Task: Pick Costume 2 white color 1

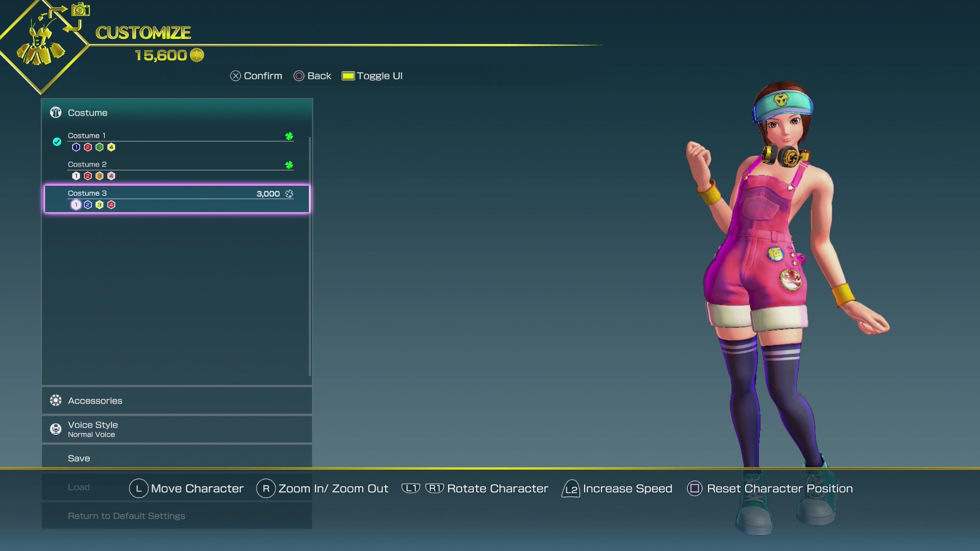Action: click(76, 176)
